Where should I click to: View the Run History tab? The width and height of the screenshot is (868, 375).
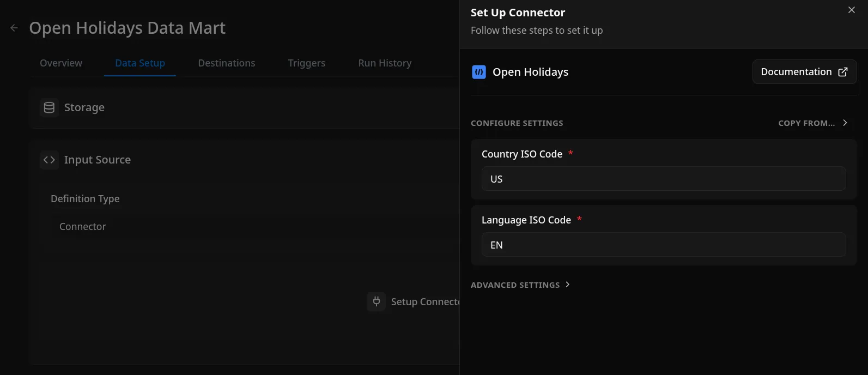[x=385, y=63]
